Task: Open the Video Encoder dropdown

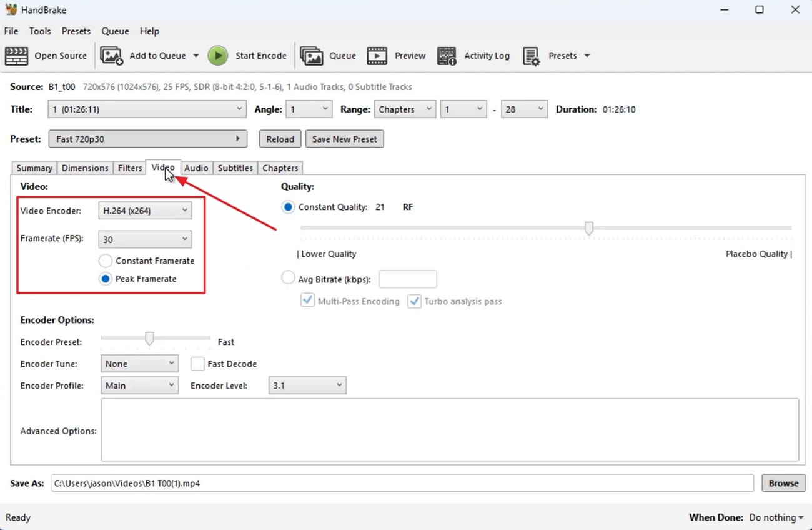Action: pos(145,210)
